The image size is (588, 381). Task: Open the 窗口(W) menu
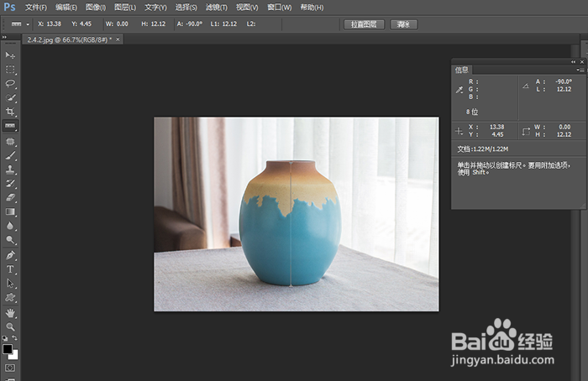click(x=279, y=7)
